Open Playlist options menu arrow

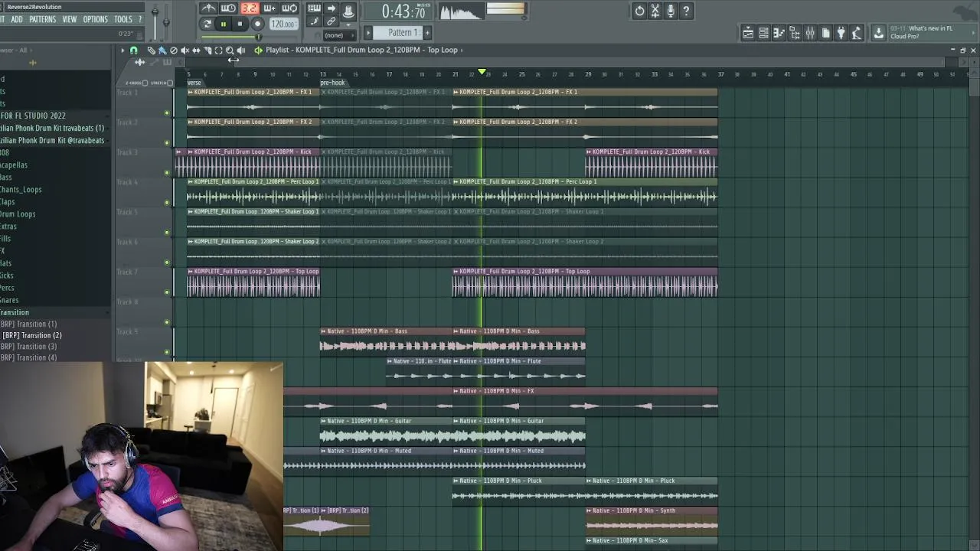pyautogui.click(x=122, y=51)
